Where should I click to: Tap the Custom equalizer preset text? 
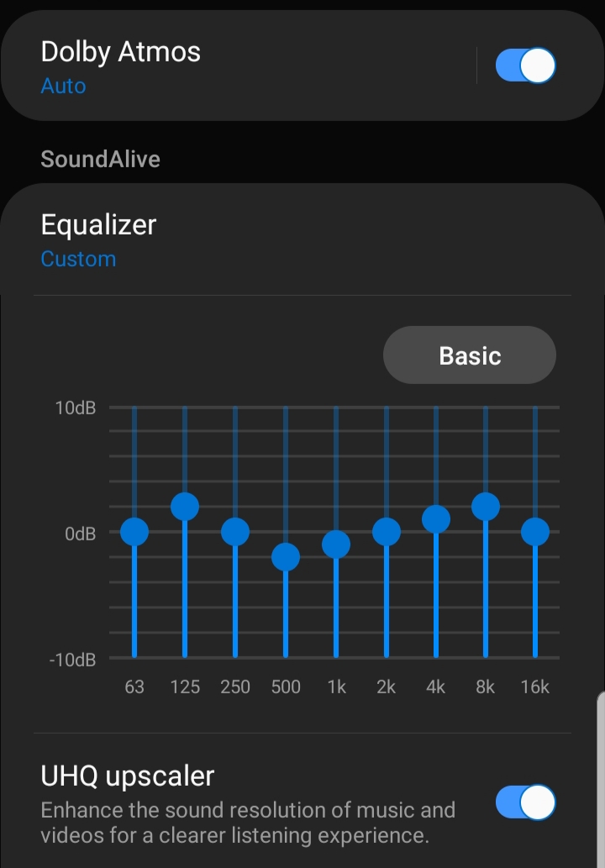(x=78, y=259)
